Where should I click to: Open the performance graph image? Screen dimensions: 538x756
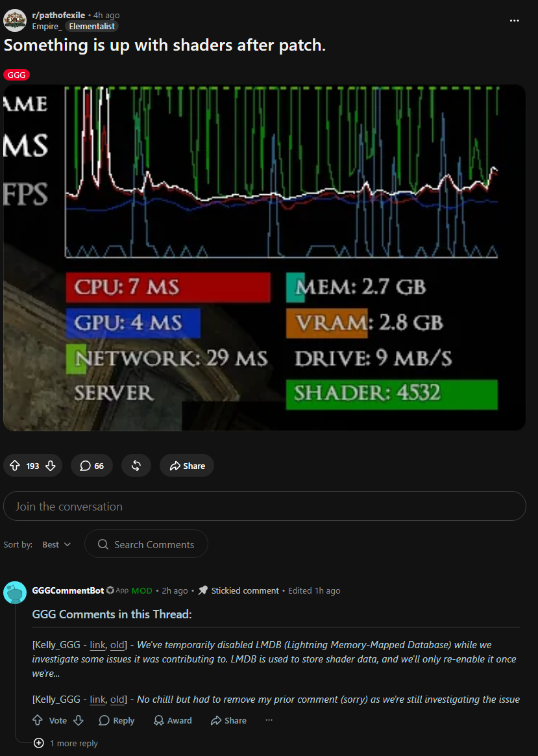click(x=264, y=257)
